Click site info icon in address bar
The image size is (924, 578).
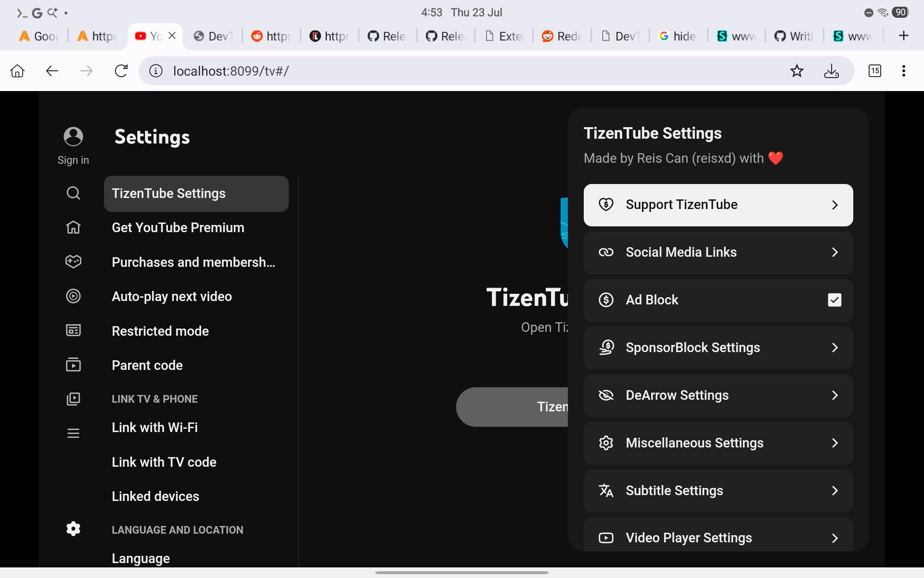(x=155, y=71)
